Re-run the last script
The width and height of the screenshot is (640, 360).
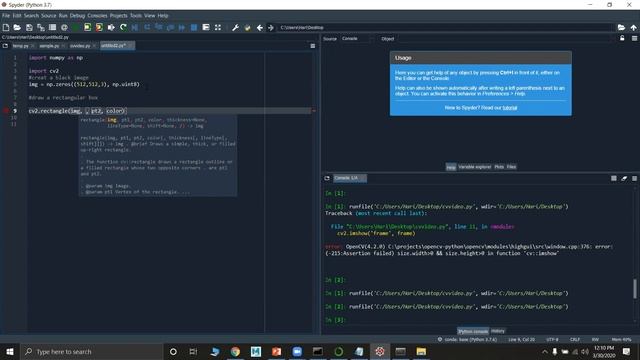point(123,27)
